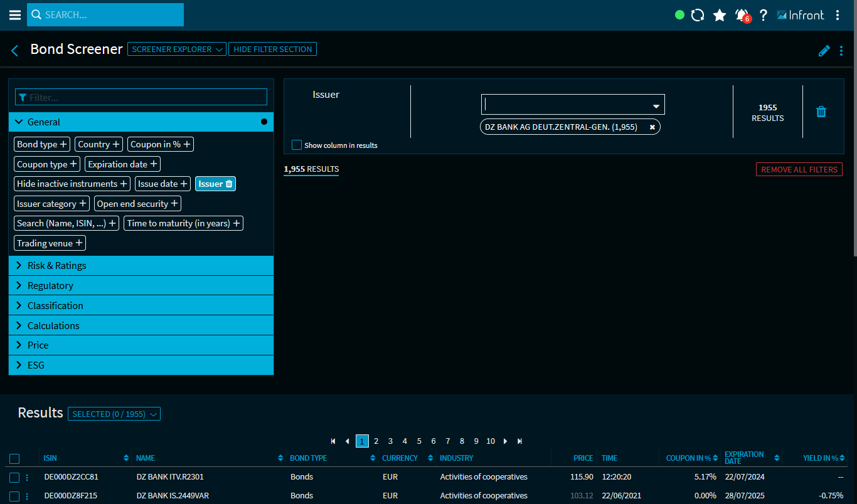
Task: Click Remove All Filters button
Action: (x=799, y=169)
